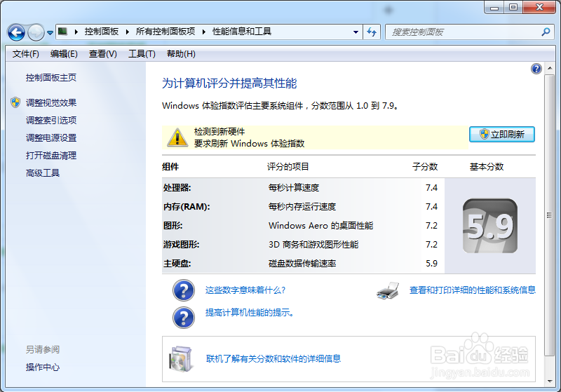Expand the arrow before 控制面板 breadcrumb
The height and width of the screenshot is (392, 561).
click(76, 32)
